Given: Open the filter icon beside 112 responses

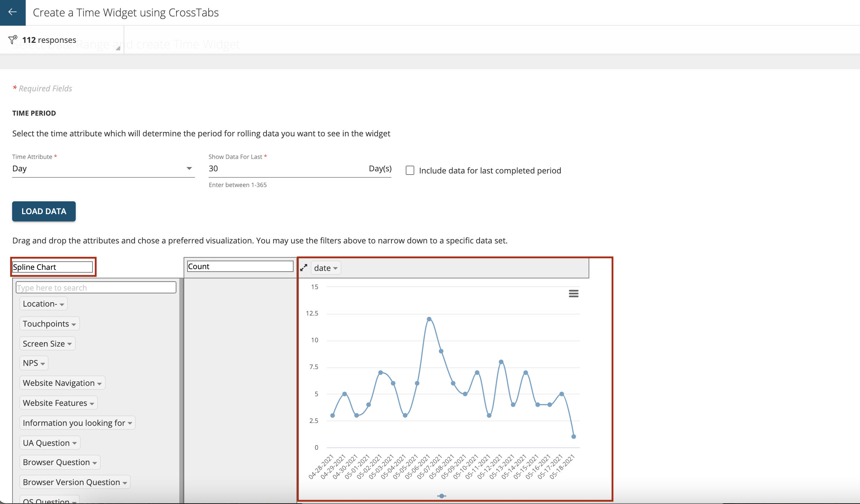Looking at the screenshot, I should click(13, 39).
